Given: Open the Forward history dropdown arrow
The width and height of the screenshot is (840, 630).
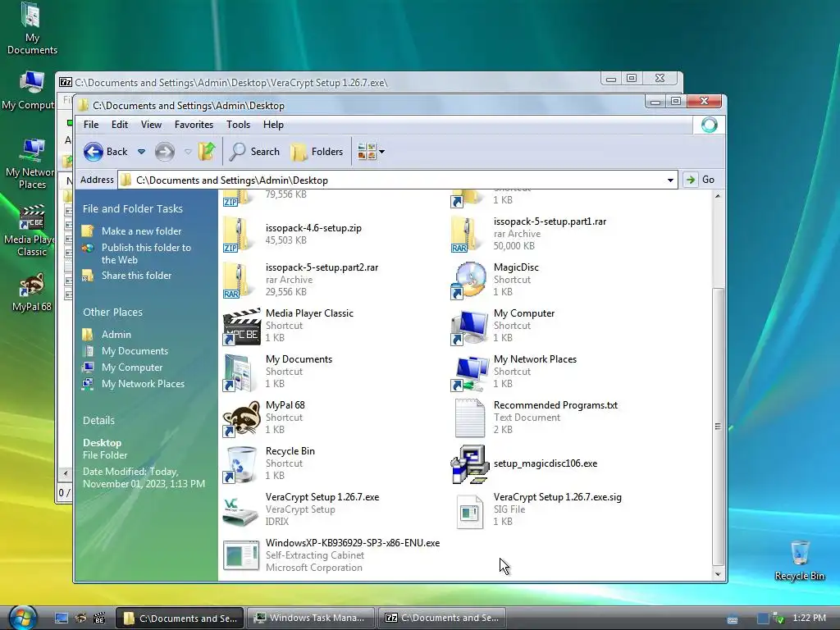Looking at the screenshot, I should point(188,152).
